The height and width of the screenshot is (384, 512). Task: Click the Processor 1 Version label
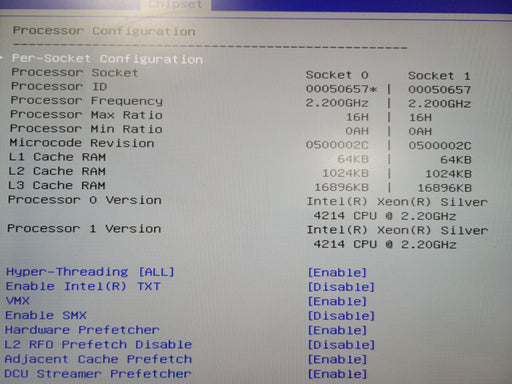[x=84, y=229]
